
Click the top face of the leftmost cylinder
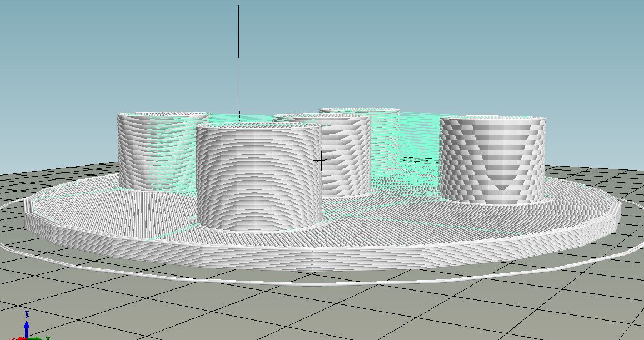[x=161, y=115]
